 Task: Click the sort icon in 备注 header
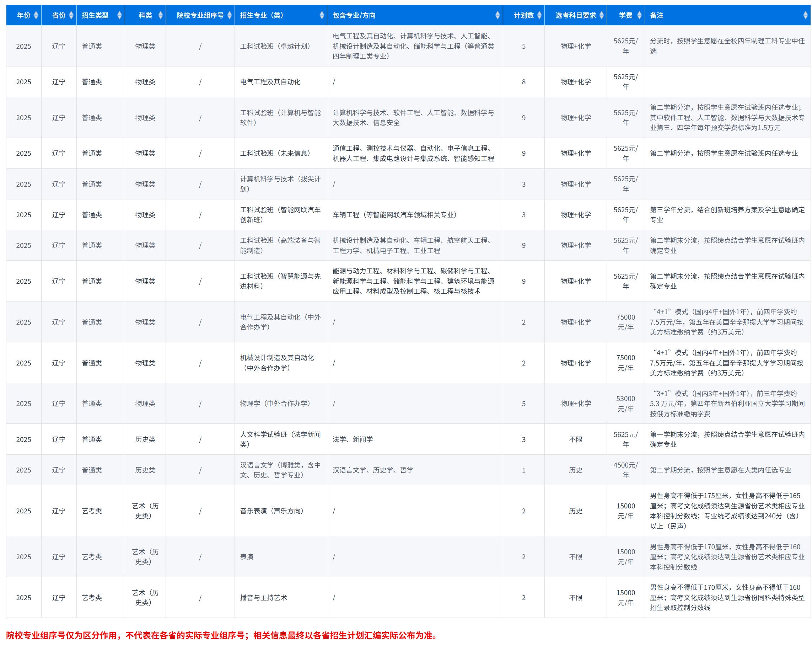pos(805,15)
